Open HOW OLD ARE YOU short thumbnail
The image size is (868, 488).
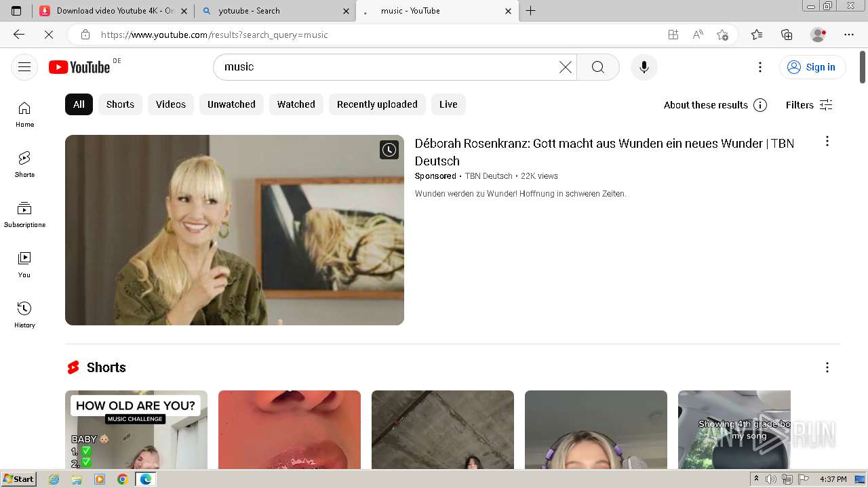pos(136,430)
